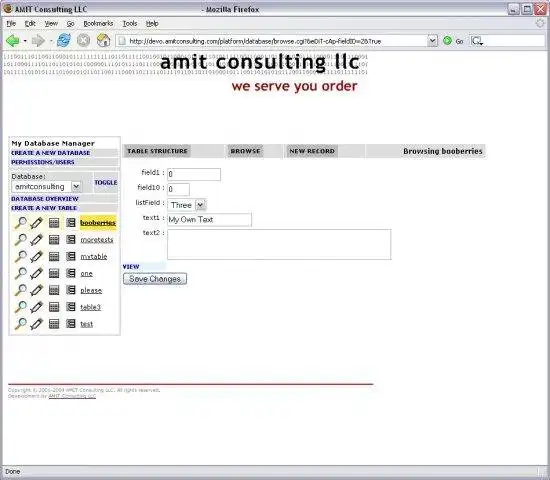This screenshot has width=550, height=480.
Task: Open the File menu
Action: pyautogui.click(x=11, y=24)
